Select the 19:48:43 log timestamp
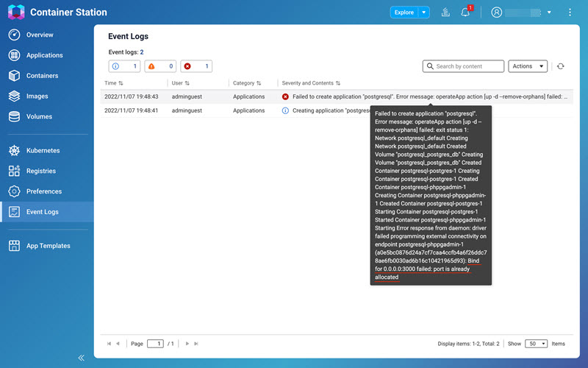The width and height of the screenshot is (588, 368). point(132,96)
